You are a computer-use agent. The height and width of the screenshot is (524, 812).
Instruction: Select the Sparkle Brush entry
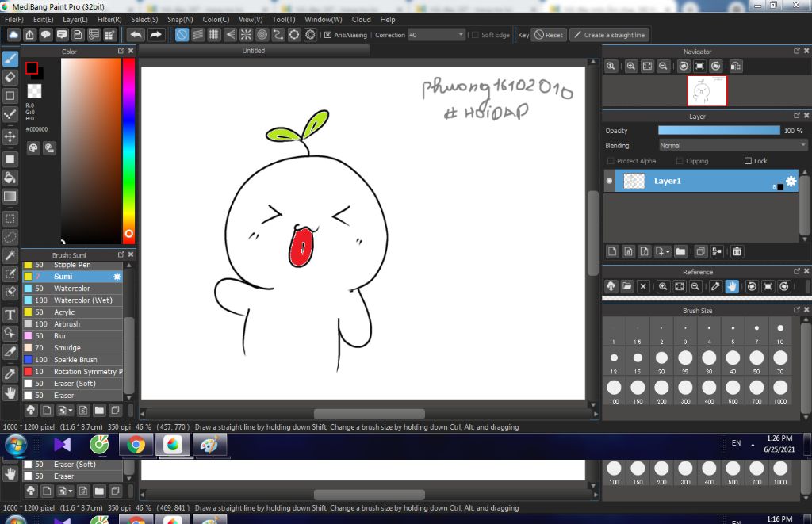[72, 360]
